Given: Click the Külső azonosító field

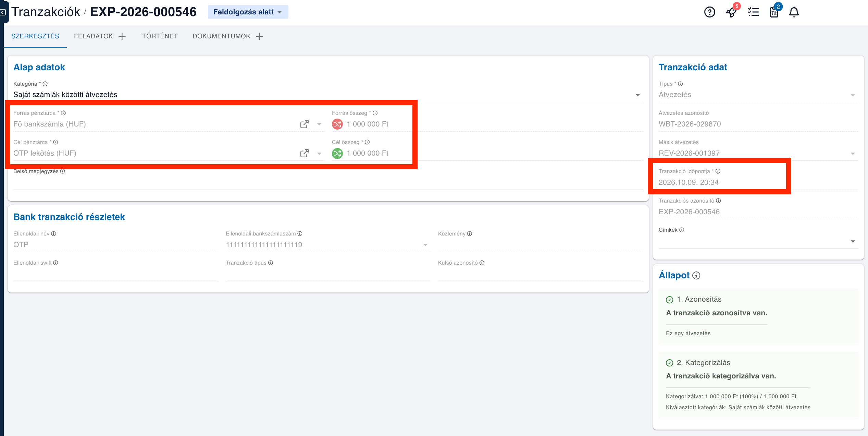Looking at the screenshot, I should pos(541,274).
